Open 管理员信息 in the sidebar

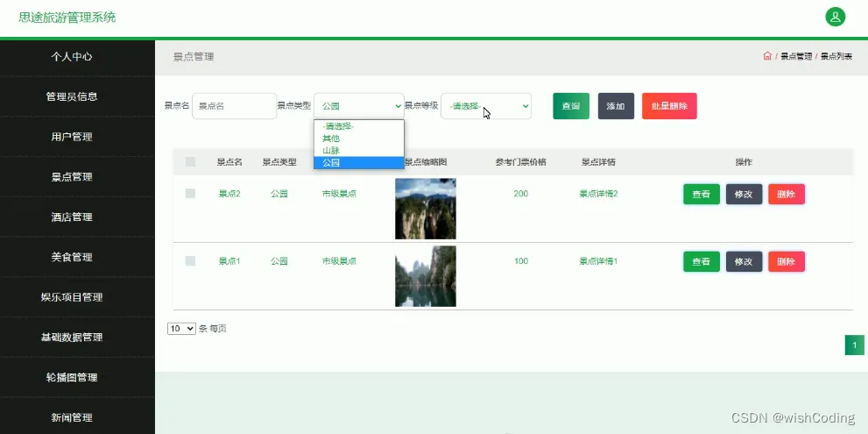click(72, 96)
